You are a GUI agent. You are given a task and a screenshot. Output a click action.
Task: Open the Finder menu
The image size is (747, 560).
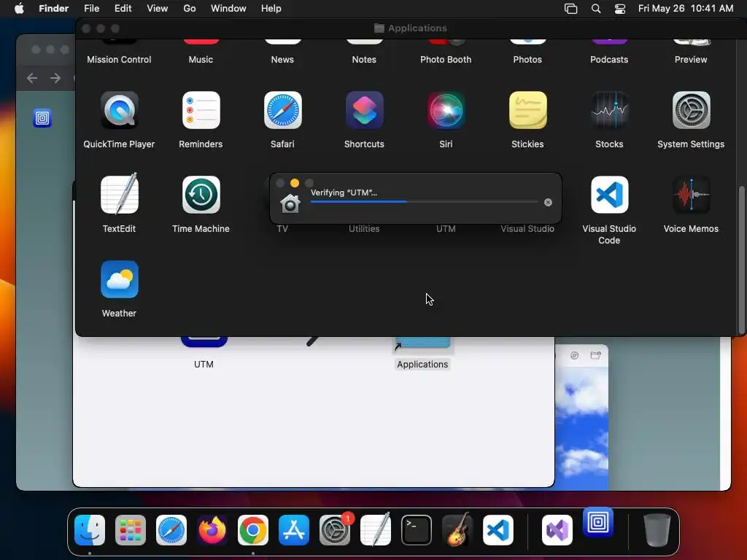(53, 9)
